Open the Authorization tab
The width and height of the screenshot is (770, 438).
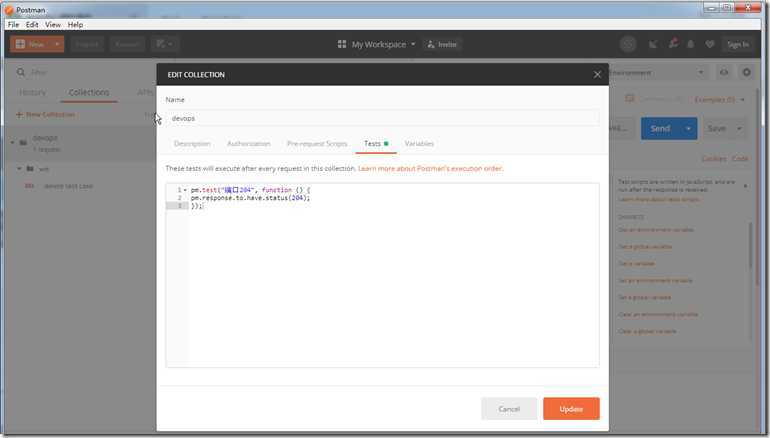(248, 143)
